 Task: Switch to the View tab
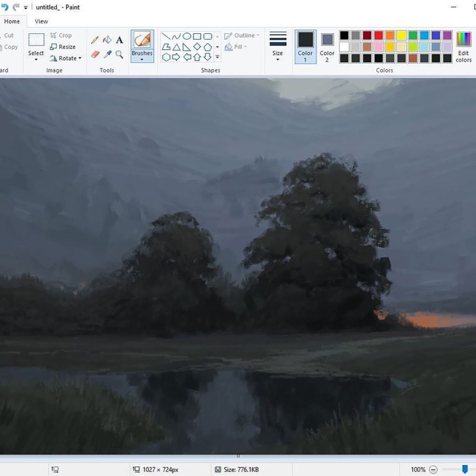[41, 21]
